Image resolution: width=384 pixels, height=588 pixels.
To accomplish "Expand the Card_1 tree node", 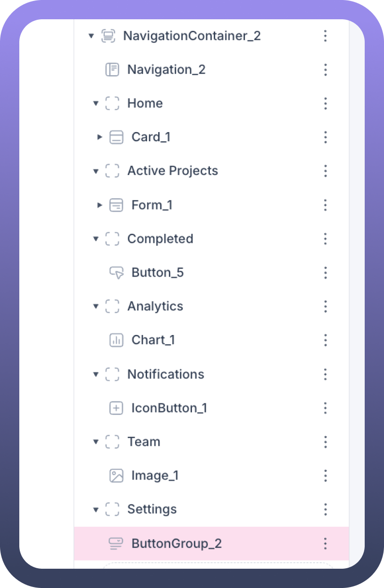I will 100,137.
